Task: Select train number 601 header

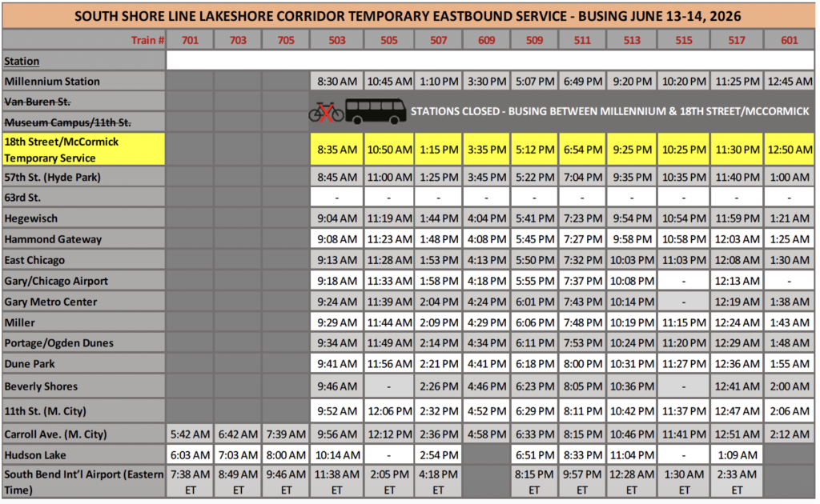Action: tap(789, 40)
